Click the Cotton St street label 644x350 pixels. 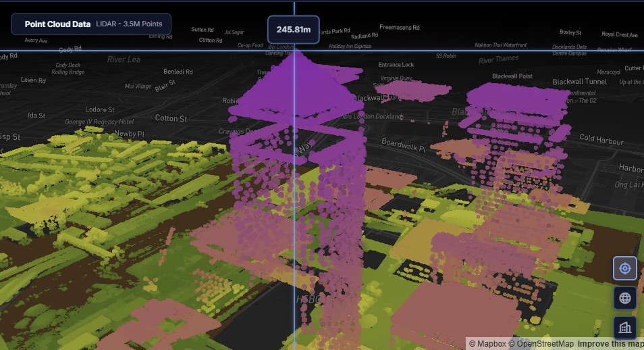(171, 118)
